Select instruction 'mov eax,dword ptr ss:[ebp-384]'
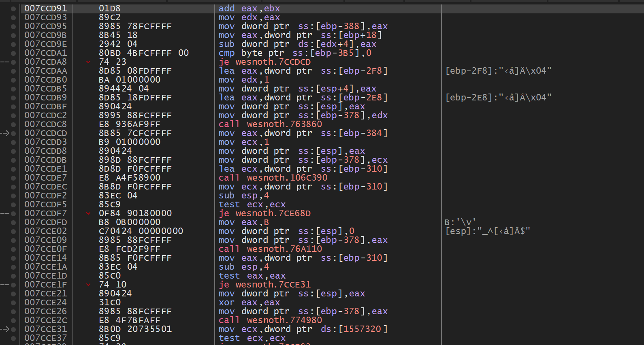Screen dimensions: 644x345 point(303,133)
